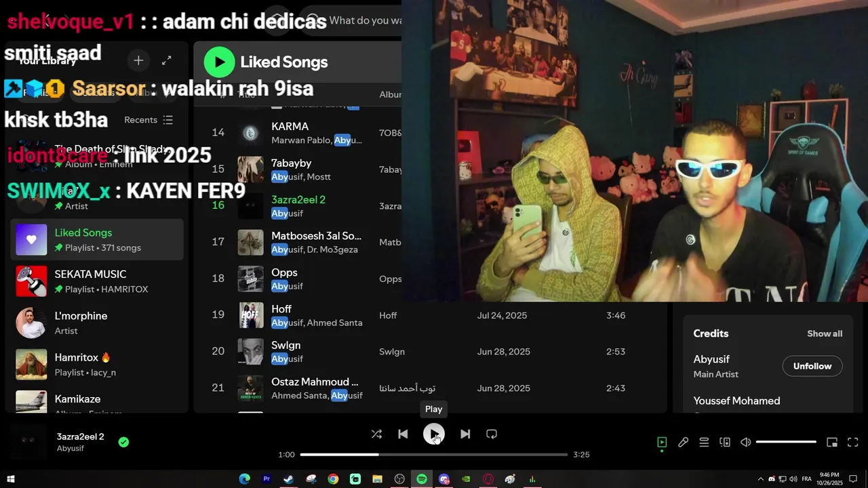
Task: Open Abyusif Main Artist credit
Action: (x=711, y=359)
